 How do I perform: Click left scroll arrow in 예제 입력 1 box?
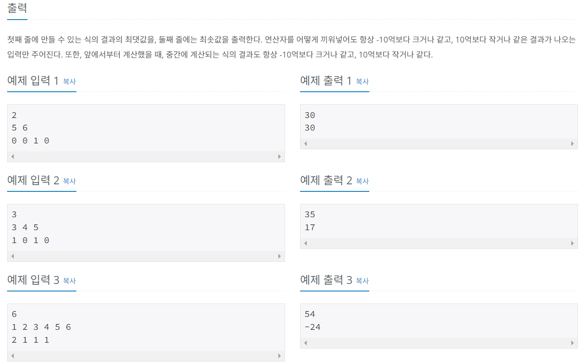click(13, 156)
